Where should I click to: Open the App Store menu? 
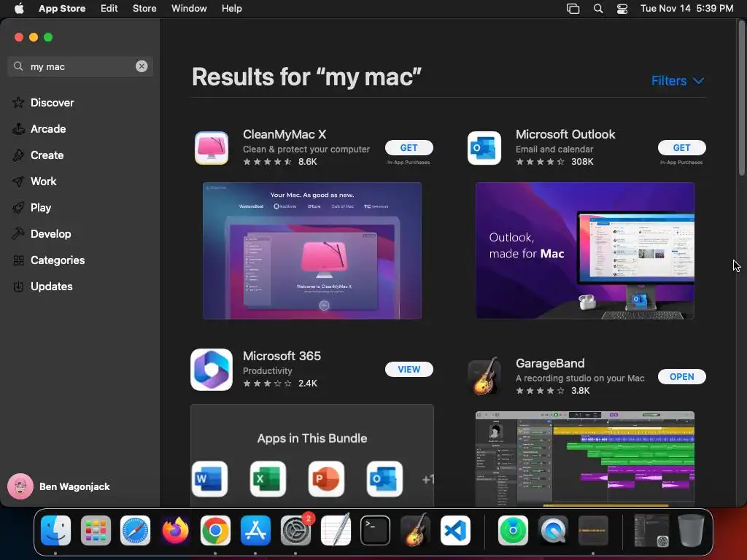tap(62, 8)
